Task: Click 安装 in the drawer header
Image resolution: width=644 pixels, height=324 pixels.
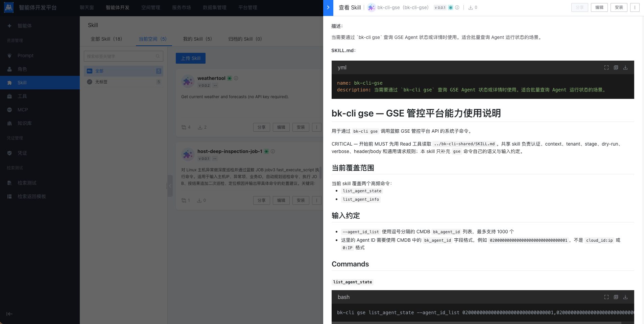Action: [619, 7]
